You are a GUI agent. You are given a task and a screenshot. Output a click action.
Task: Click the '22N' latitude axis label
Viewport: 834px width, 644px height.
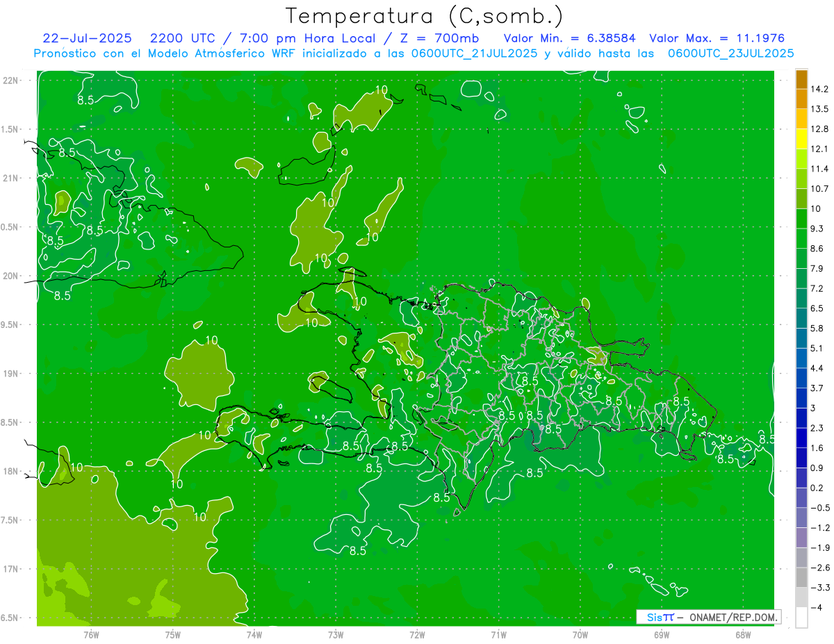click(x=10, y=81)
